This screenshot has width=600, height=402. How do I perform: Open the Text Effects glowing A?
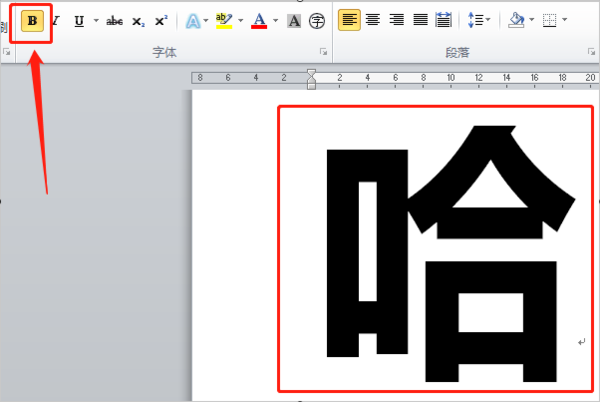point(193,20)
